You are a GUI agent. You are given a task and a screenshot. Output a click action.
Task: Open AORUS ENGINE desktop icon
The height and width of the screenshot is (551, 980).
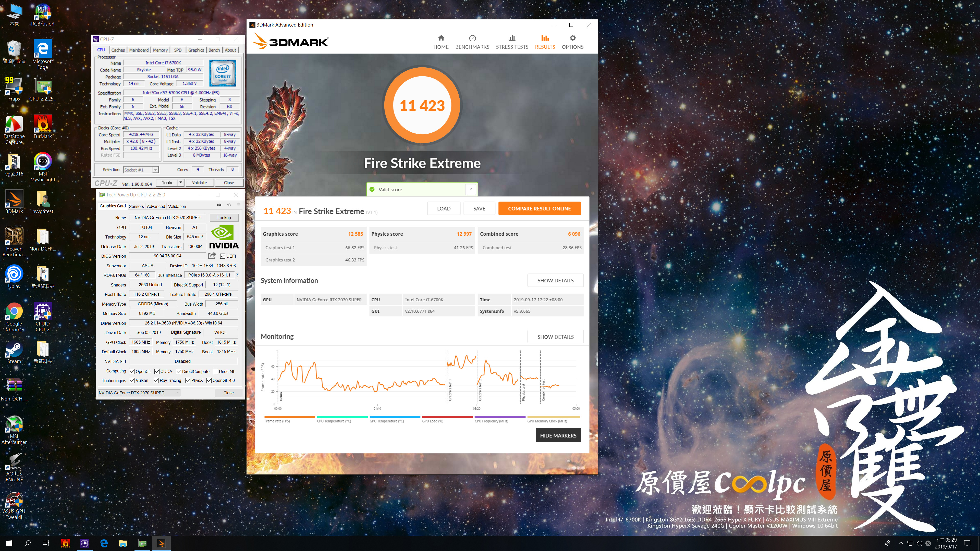[x=14, y=467]
